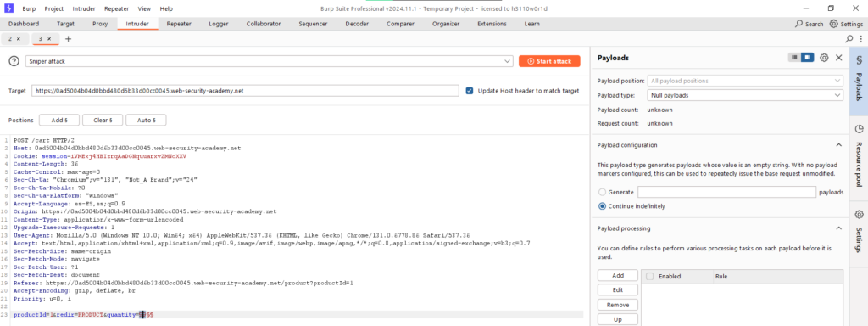Toggle Update Host header to match target
Image resolution: width=868 pixels, height=326 pixels.
click(470, 91)
